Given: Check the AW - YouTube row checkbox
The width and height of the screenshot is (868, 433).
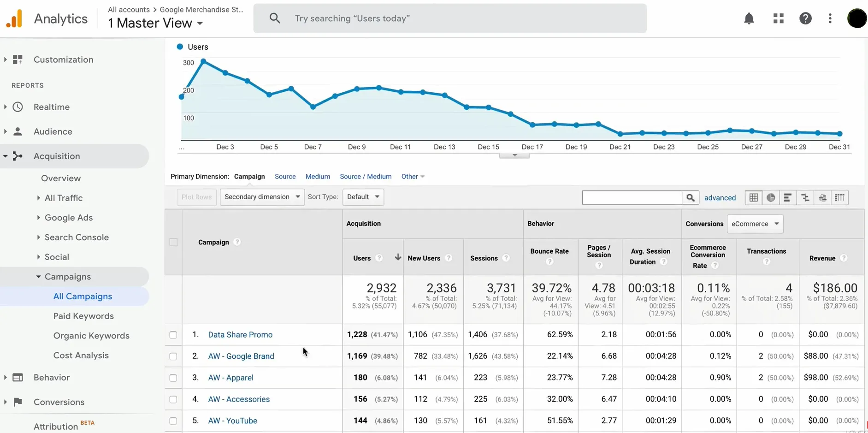Looking at the screenshot, I should pyautogui.click(x=173, y=421).
